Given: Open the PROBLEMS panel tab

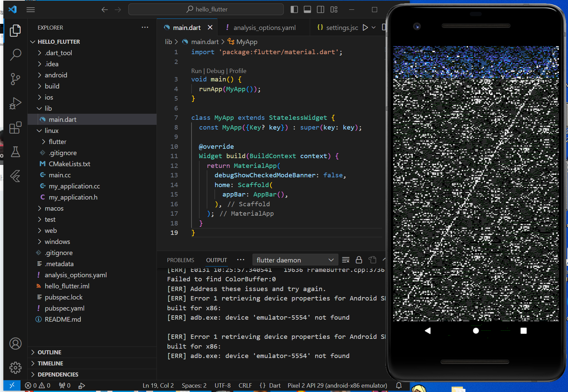Looking at the screenshot, I should [180, 260].
